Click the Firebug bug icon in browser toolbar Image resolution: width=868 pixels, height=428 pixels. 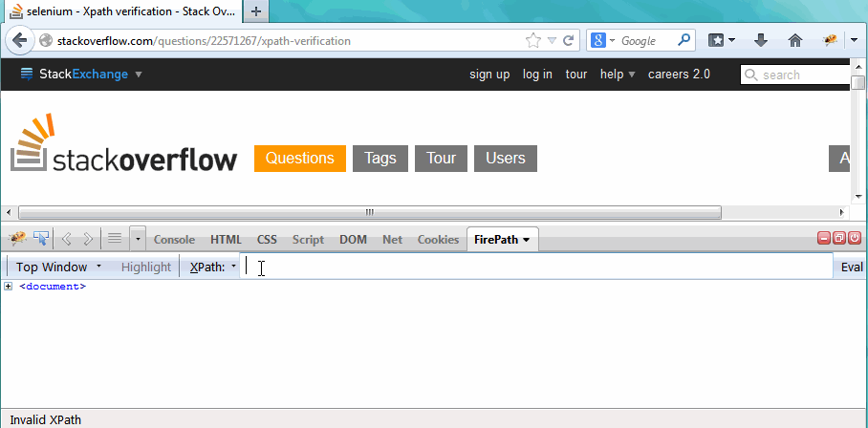(829, 40)
